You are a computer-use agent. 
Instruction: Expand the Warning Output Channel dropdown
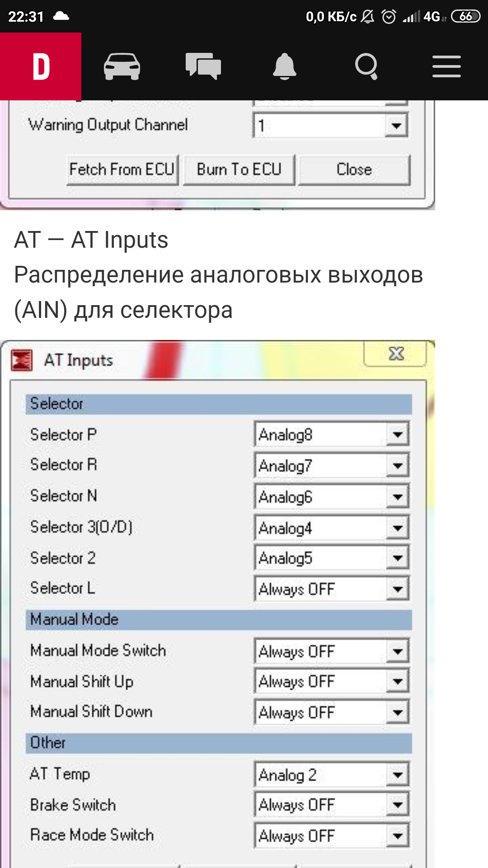tap(396, 125)
